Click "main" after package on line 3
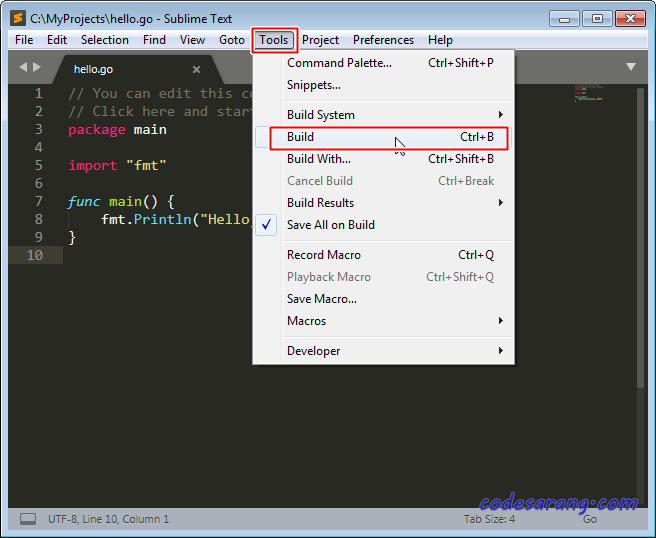The height and width of the screenshot is (538, 656). 150,130
